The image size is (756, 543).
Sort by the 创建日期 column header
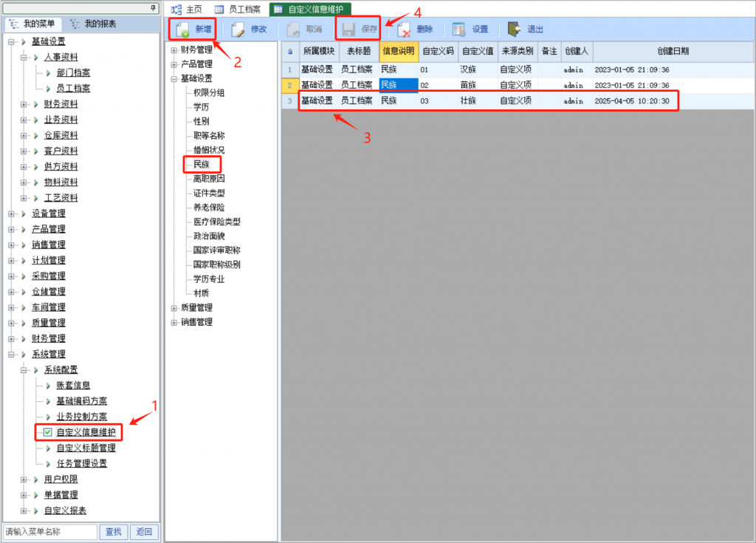673,51
